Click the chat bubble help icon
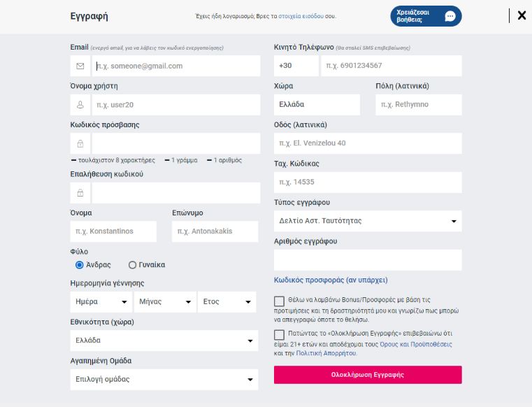Image resolution: width=532 pixels, height=407 pixels. tap(450, 16)
